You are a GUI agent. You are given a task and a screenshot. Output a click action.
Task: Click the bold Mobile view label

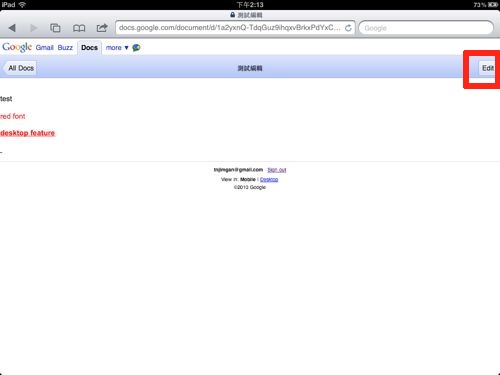[x=248, y=179]
